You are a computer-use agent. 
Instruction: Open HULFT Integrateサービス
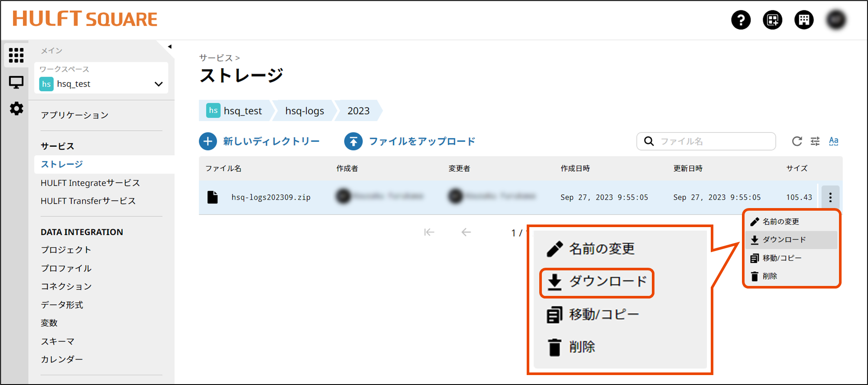pos(91,183)
